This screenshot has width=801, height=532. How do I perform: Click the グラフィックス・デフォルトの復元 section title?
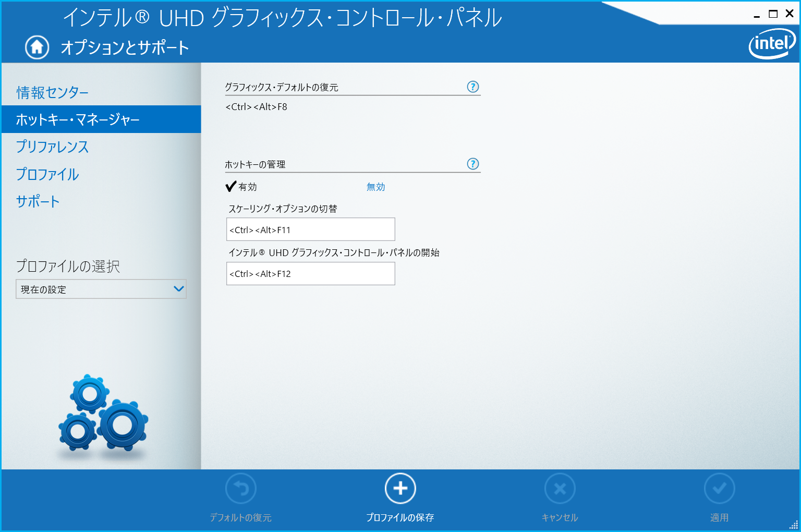pos(282,87)
